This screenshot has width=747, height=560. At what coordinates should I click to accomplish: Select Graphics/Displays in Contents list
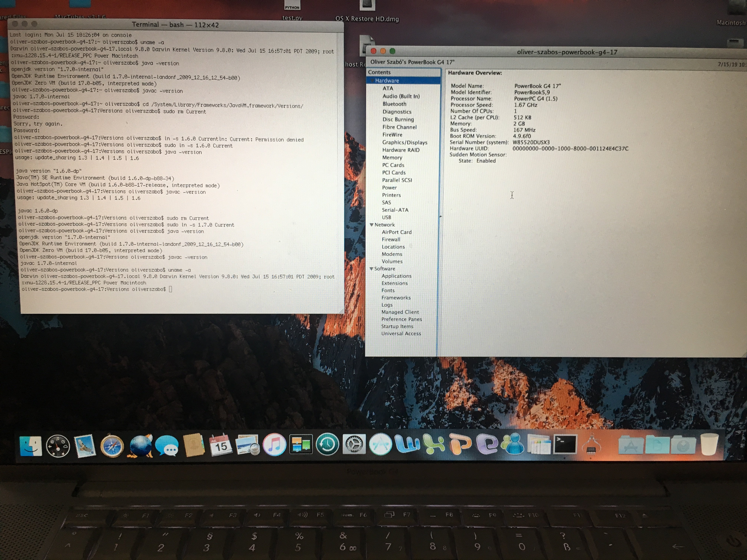(405, 142)
